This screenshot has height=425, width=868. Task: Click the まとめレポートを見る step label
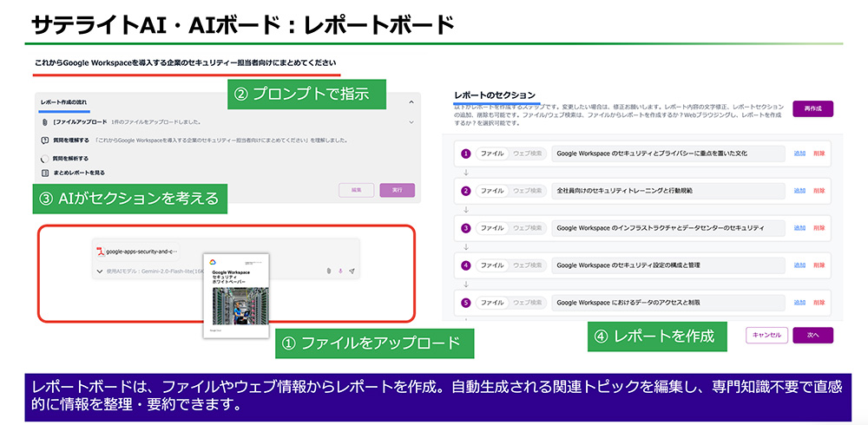(x=79, y=173)
